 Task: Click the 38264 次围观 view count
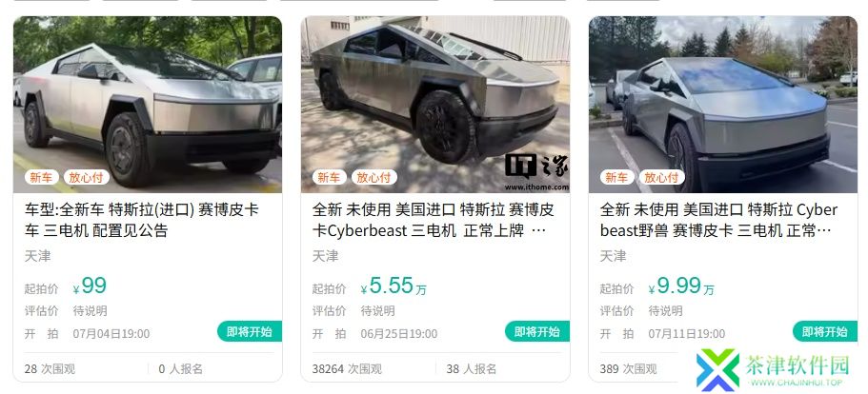click(x=347, y=368)
